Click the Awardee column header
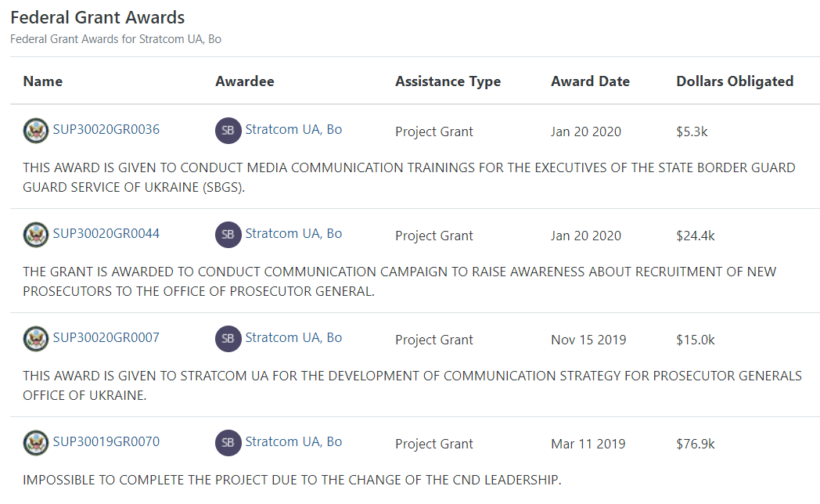This screenshot has width=820, height=504. click(245, 81)
